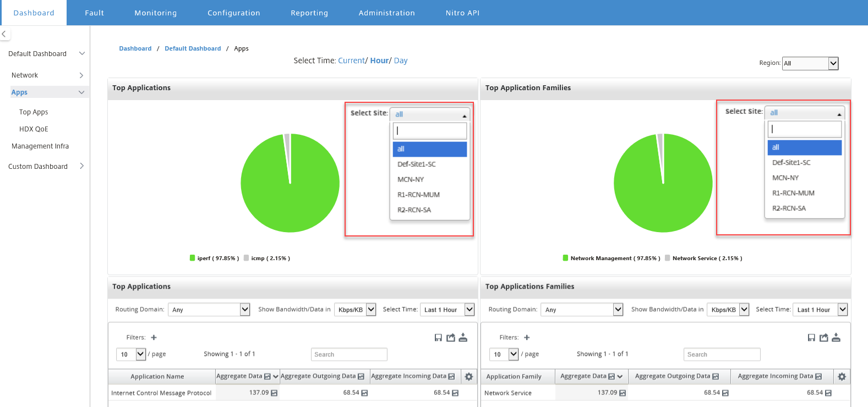
Task: Click the Search field in Top Applications table
Action: (x=349, y=354)
